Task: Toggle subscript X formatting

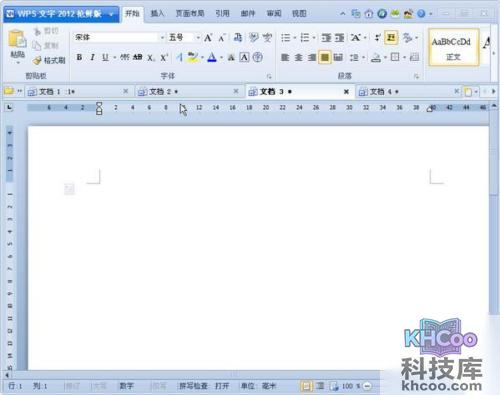Action: coord(151,58)
